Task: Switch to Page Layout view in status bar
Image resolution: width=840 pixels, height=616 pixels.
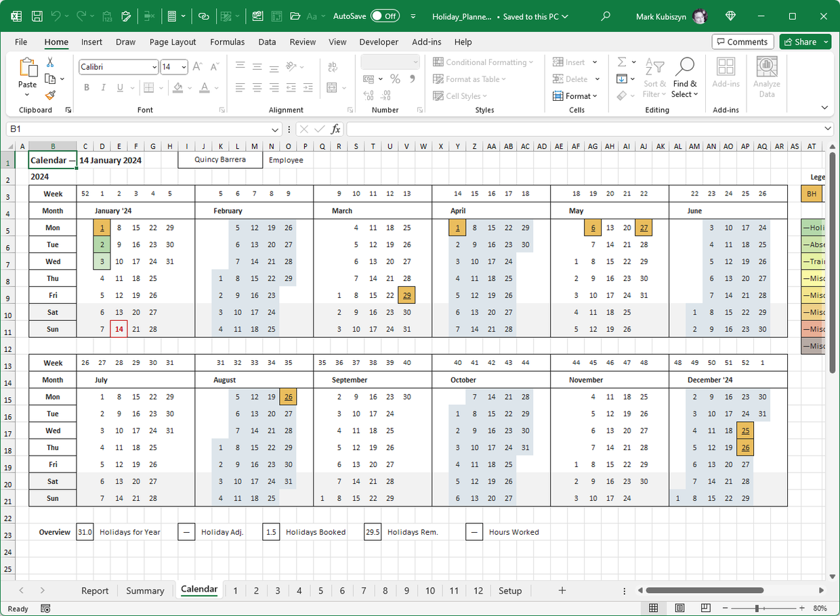Action: (x=679, y=608)
